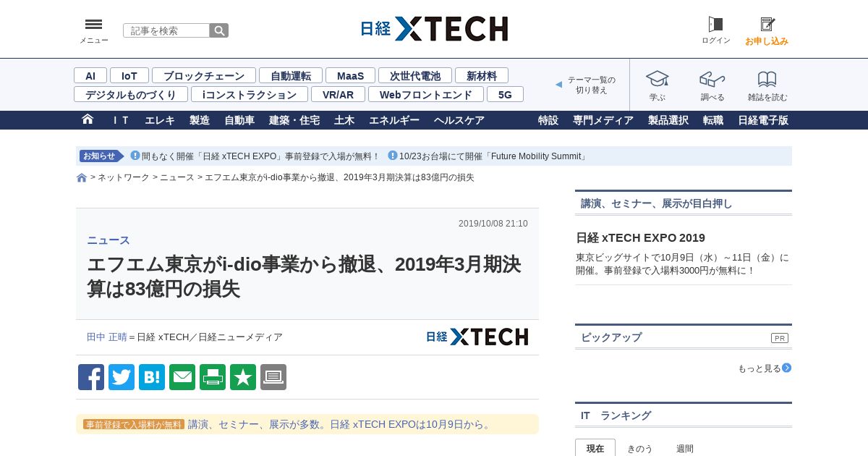The image size is (868, 456).
Task: Save article with green star icon
Action: click(243, 377)
